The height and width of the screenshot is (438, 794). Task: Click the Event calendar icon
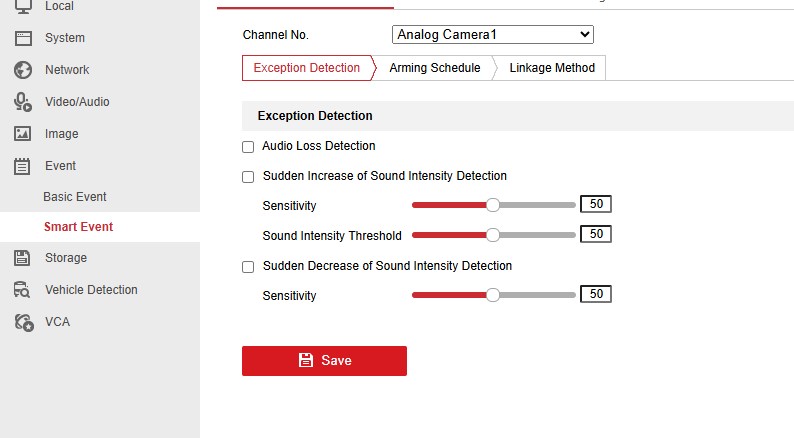coord(22,166)
